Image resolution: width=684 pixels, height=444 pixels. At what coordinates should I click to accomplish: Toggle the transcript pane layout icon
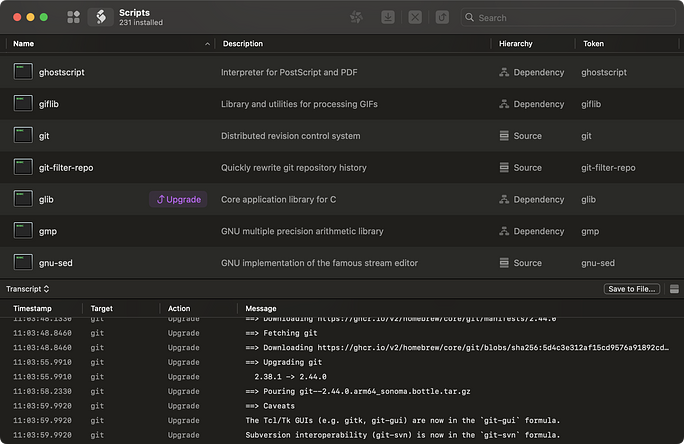coord(674,289)
